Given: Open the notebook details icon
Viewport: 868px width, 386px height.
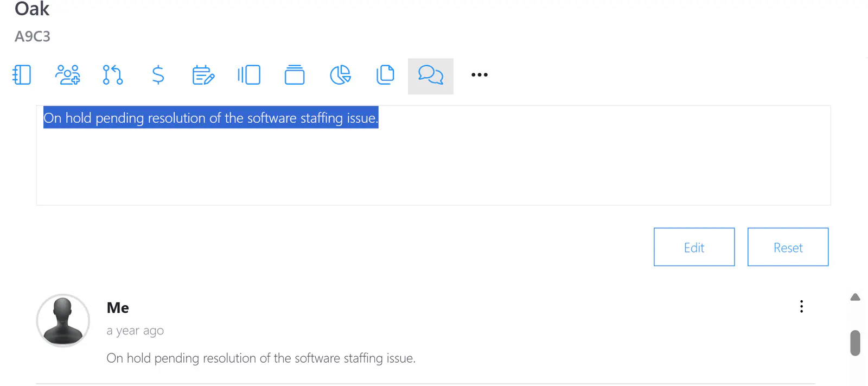Looking at the screenshot, I should tap(22, 75).
